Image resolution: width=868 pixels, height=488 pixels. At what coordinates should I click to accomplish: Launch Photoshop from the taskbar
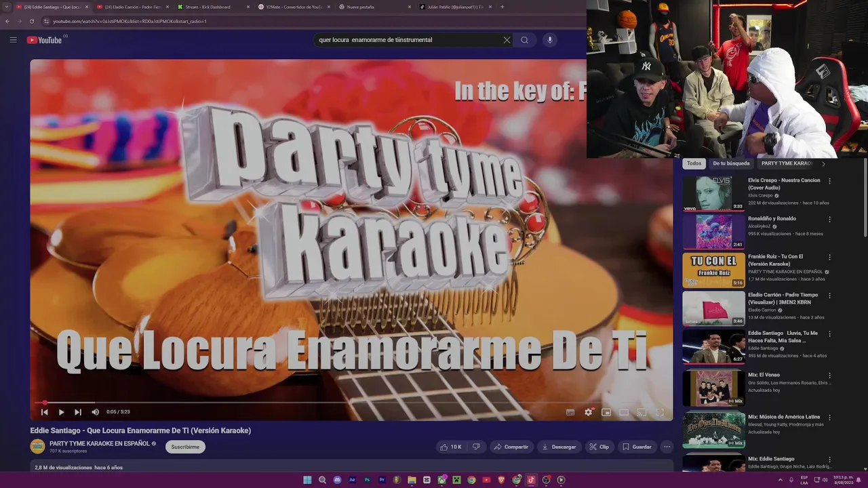pos(368,480)
